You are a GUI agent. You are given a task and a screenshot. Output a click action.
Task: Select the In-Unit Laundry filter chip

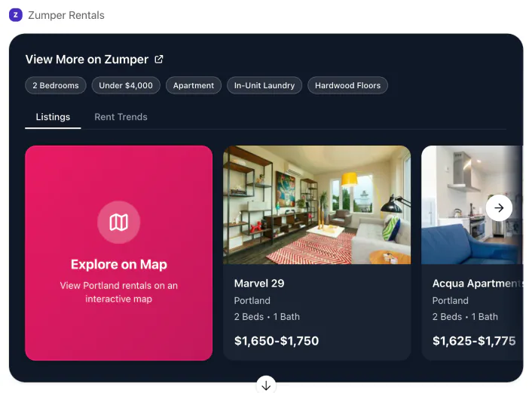point(264,85)
